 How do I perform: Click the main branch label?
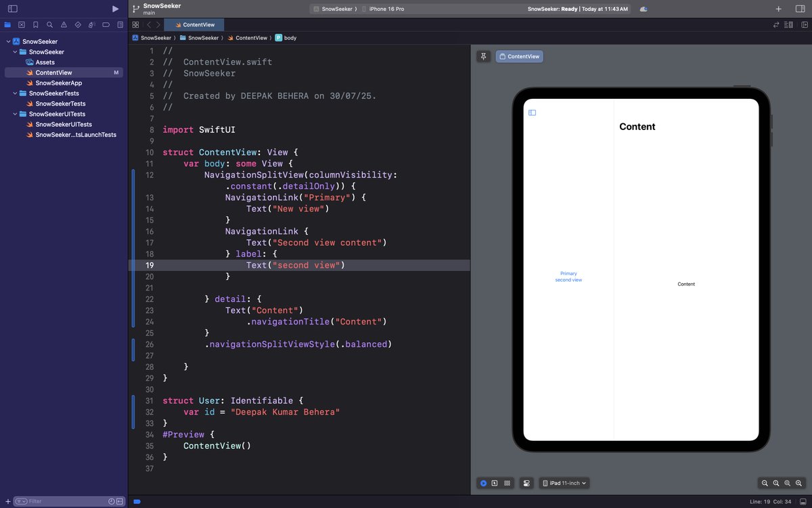click(x=150, y=13)
